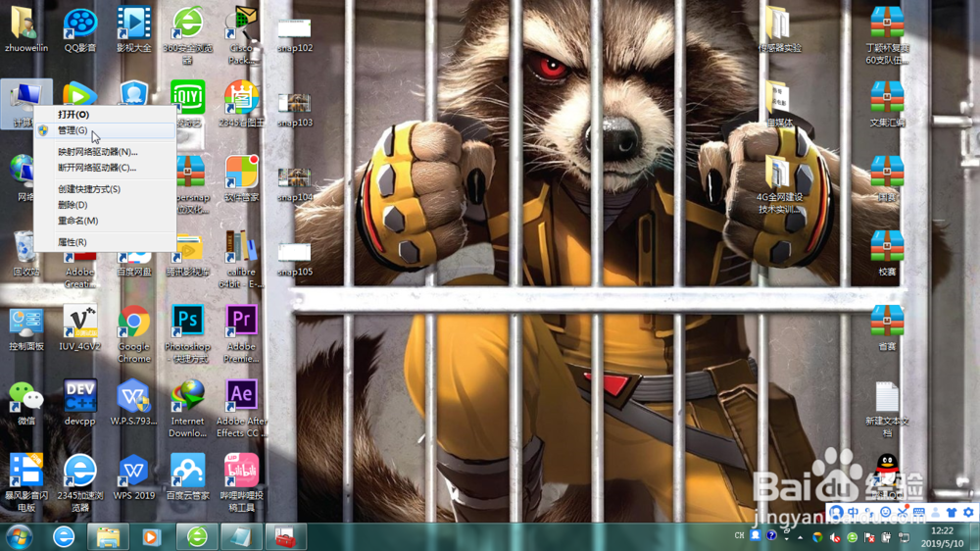Select 文集汇编 archive file
The height and width of the screenshot is (551, 980).
click(887, 104)
